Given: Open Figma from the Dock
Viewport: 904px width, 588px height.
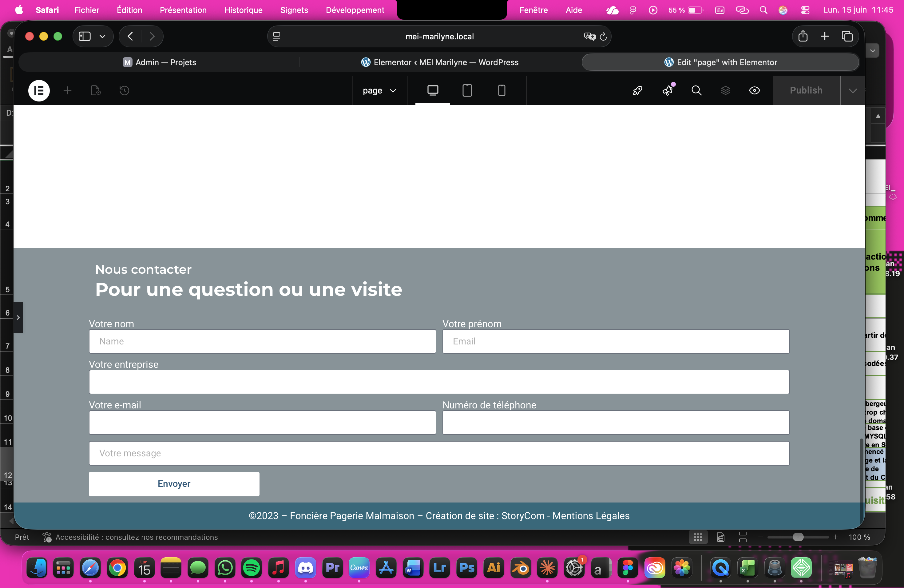Looking at the screenshot, I should point(628,568).
